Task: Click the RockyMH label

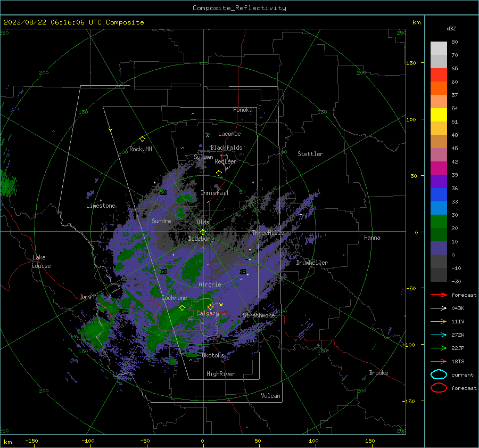Action: (x=141, y=149)
